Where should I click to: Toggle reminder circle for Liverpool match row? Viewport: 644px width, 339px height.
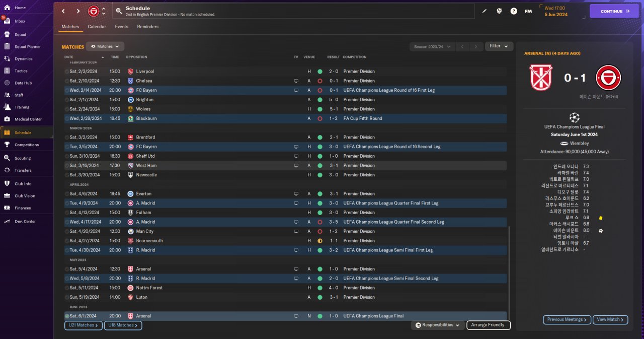coord(67,72)
